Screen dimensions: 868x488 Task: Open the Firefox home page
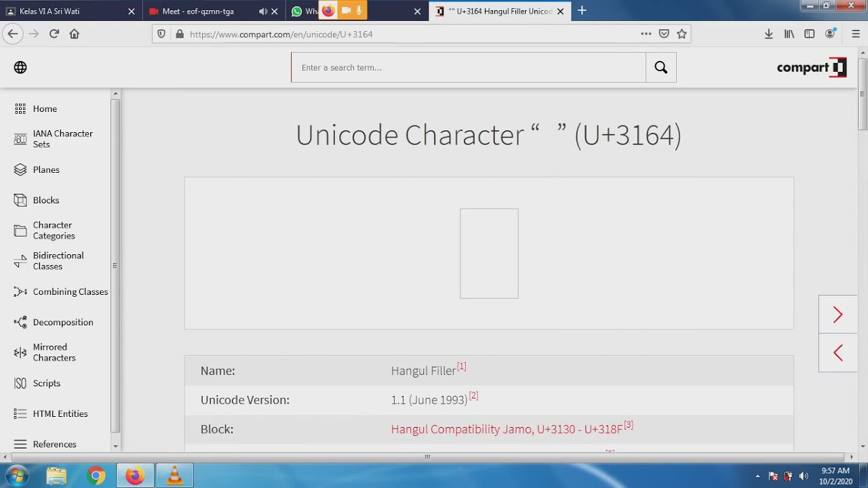[x=75, y=34]
